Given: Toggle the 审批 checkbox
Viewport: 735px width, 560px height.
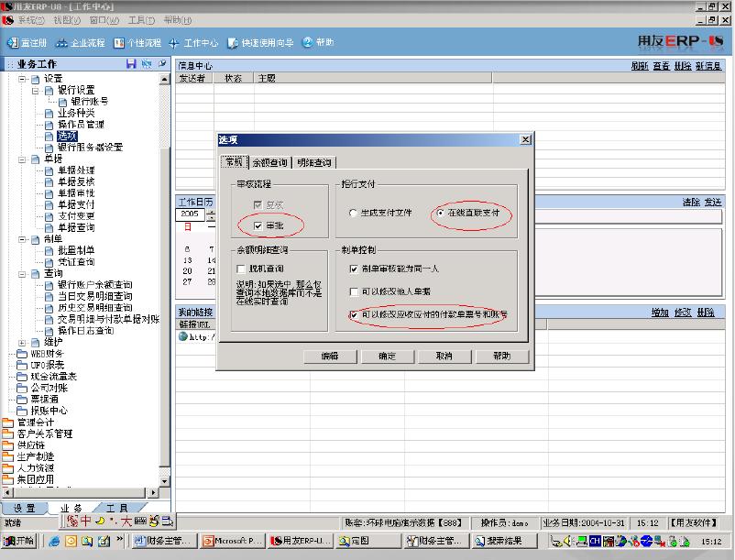Looking at the screenshot, I should point(258,225).
